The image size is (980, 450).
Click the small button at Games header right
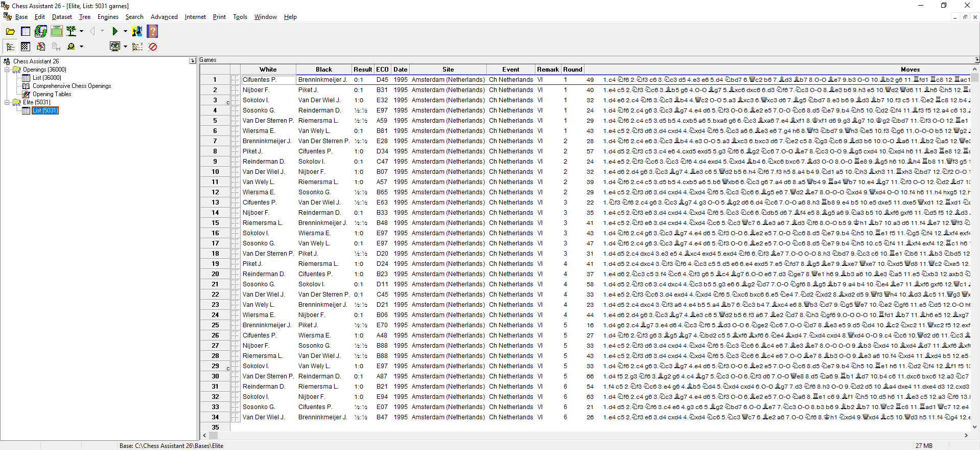976,60
